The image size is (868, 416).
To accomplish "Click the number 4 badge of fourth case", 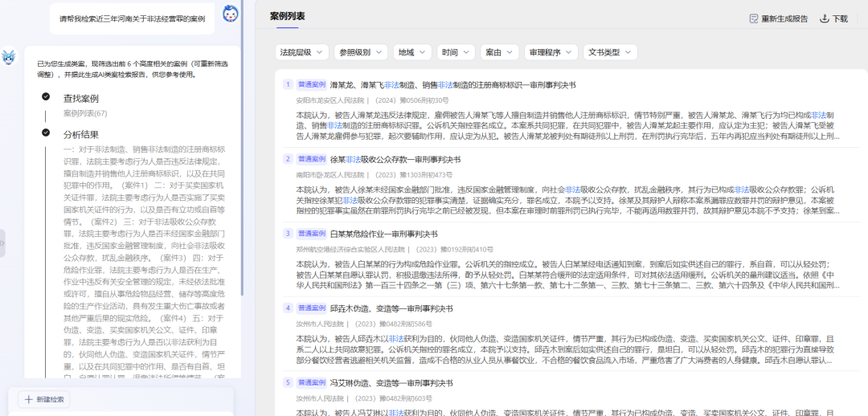I will point(288,308).
